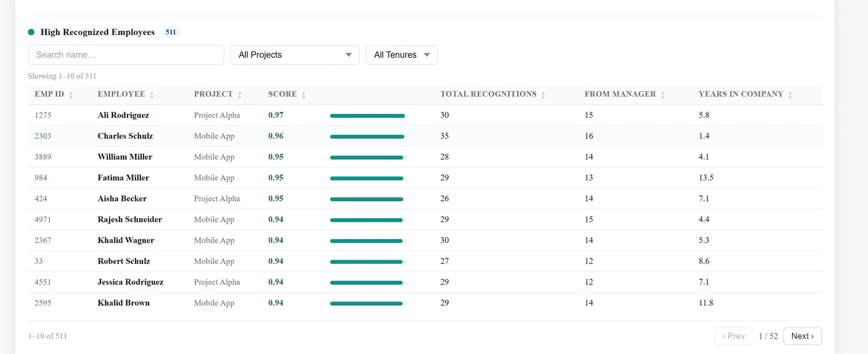Open the All Projects dropdown

295,55
